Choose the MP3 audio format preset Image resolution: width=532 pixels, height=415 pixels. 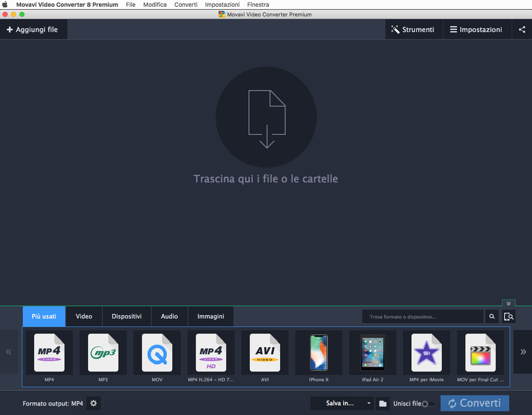[x=103, y=357]
